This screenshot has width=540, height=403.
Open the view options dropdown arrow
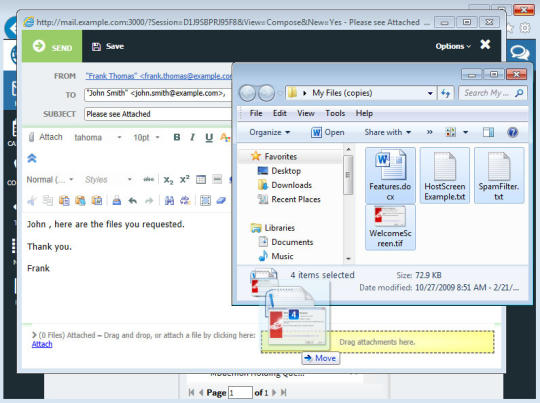pyautogui.click(x=465, y=132)
